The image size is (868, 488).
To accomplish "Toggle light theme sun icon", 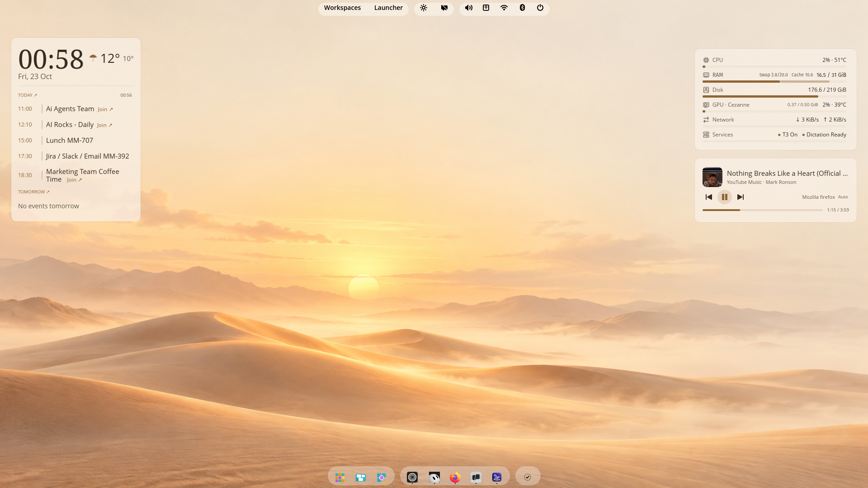I will pyautogui.click(x=424, y=8).
